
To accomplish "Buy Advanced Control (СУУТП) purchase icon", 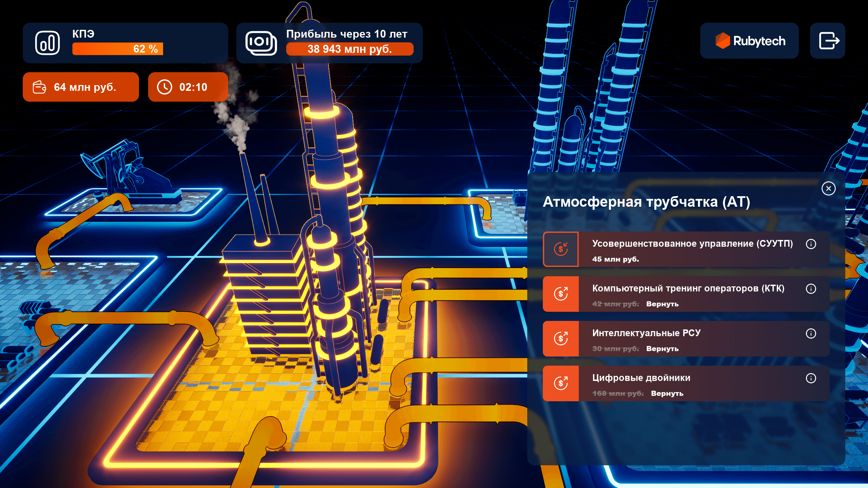I will pyautogui.click(x=561, y=249).
